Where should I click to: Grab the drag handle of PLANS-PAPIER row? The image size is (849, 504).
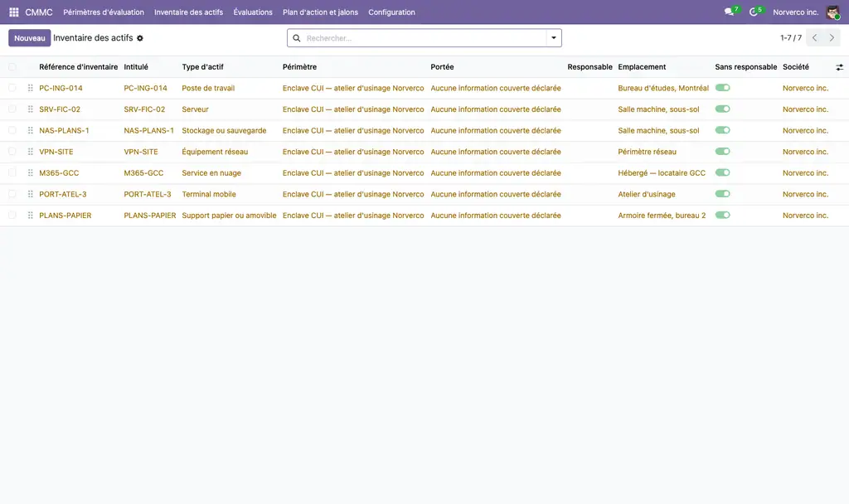[x=31, y=215]
